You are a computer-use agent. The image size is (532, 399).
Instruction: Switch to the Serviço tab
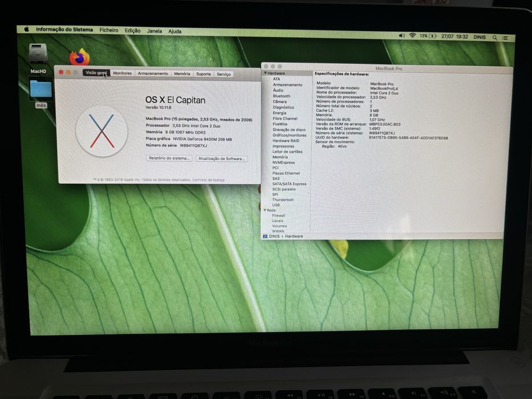(224, 74)
